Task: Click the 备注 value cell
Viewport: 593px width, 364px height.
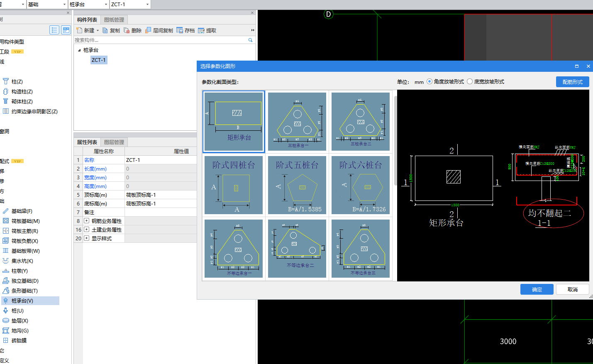Action: [x=161, y=212]
